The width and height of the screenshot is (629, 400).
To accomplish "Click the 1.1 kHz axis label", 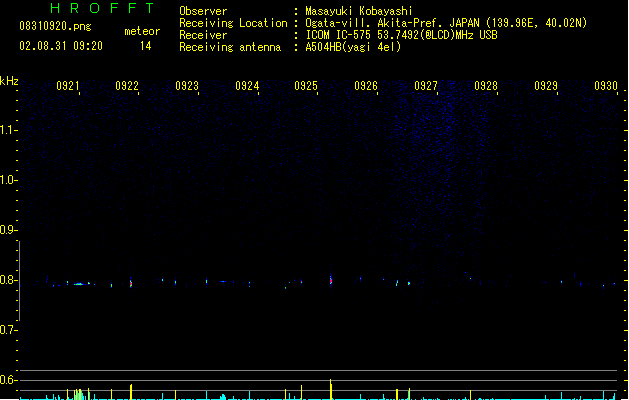I will click(7, 130).
